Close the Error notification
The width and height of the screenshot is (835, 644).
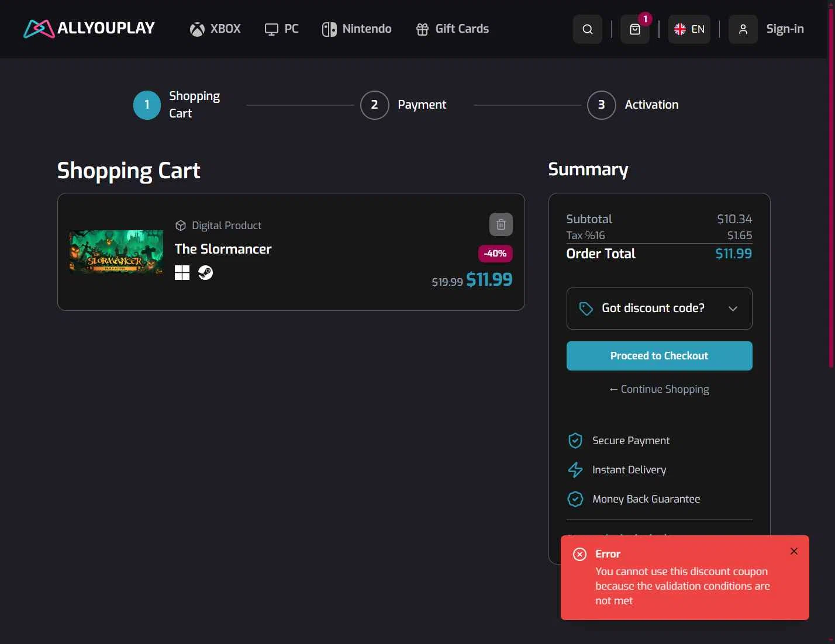pos(794,551)
